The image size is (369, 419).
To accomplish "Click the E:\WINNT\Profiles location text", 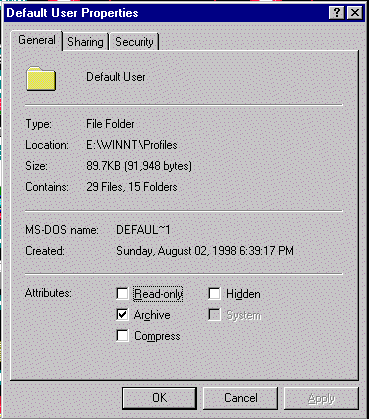I will click(132, 145).
